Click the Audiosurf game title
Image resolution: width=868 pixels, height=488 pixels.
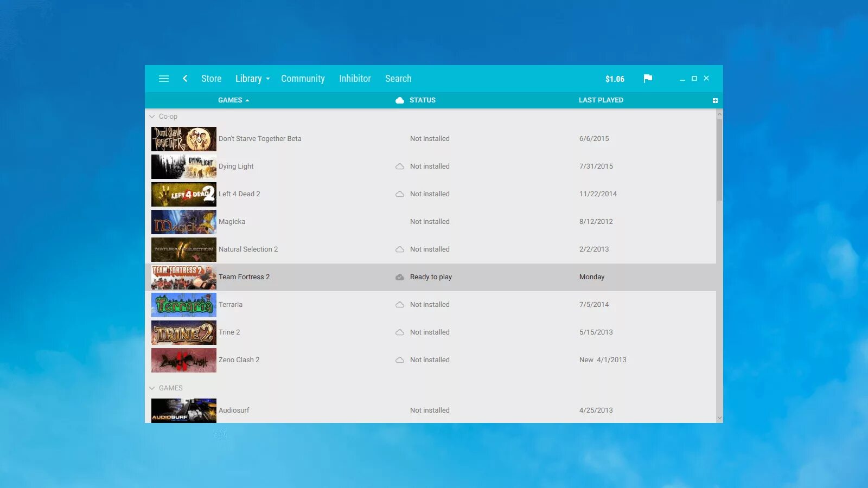click(x=234, y=410)
